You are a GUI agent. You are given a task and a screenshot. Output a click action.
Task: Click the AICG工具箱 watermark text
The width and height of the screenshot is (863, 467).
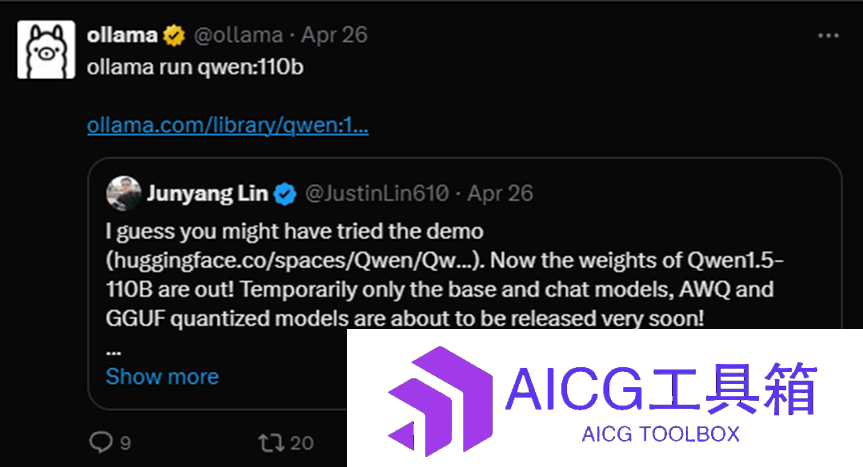(x=661, y=389)
